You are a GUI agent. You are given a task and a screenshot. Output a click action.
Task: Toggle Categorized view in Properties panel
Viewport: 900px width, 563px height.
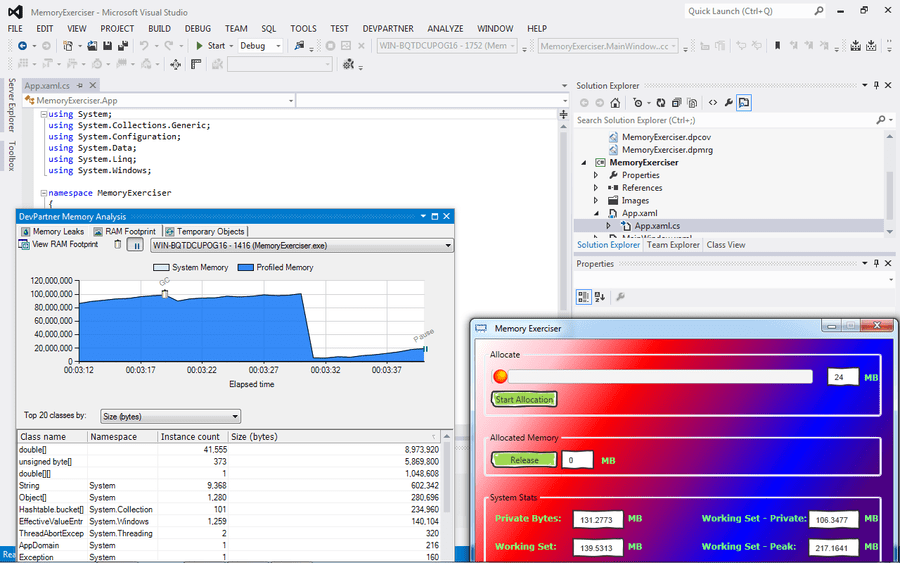[584, 297]
